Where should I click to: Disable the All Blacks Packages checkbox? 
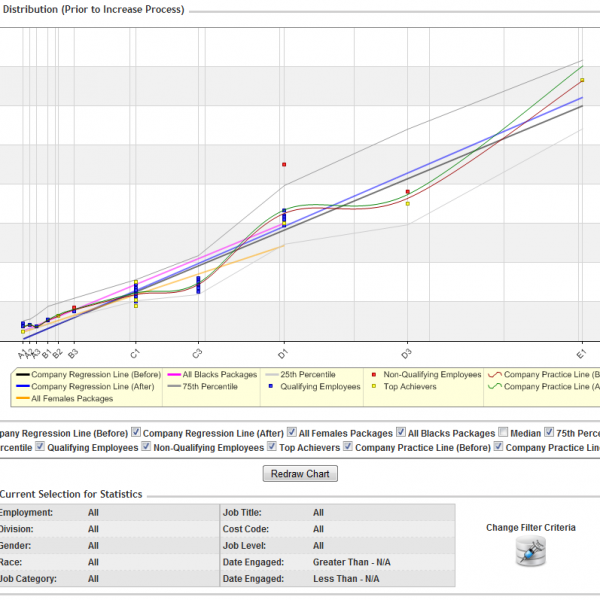(x=401, y=432)
